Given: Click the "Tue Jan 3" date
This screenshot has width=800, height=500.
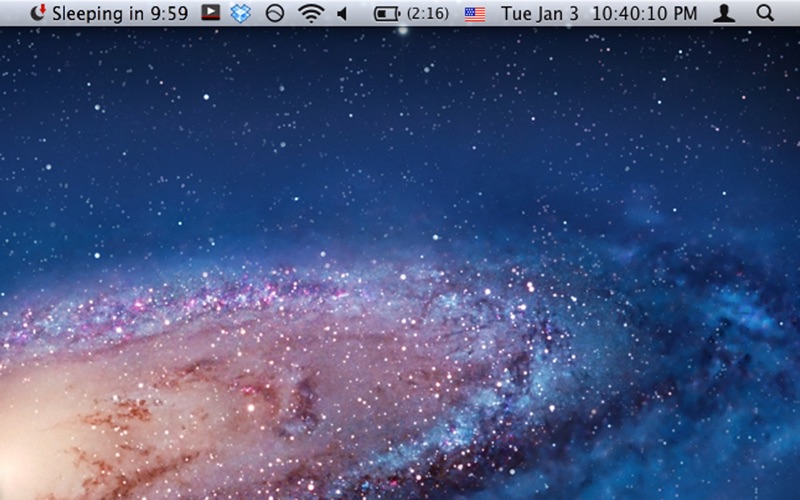Looking at the screenshot, I should click(x=540, y=14).
